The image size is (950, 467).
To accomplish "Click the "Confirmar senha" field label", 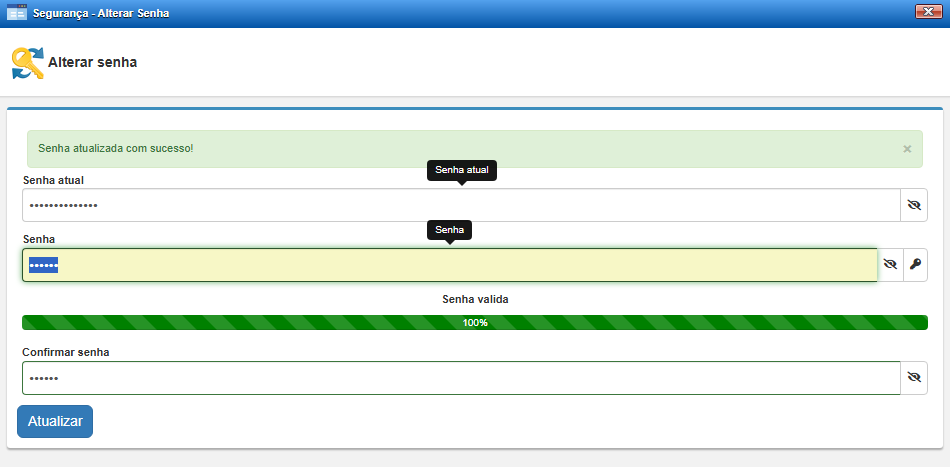I will (66, 352).
